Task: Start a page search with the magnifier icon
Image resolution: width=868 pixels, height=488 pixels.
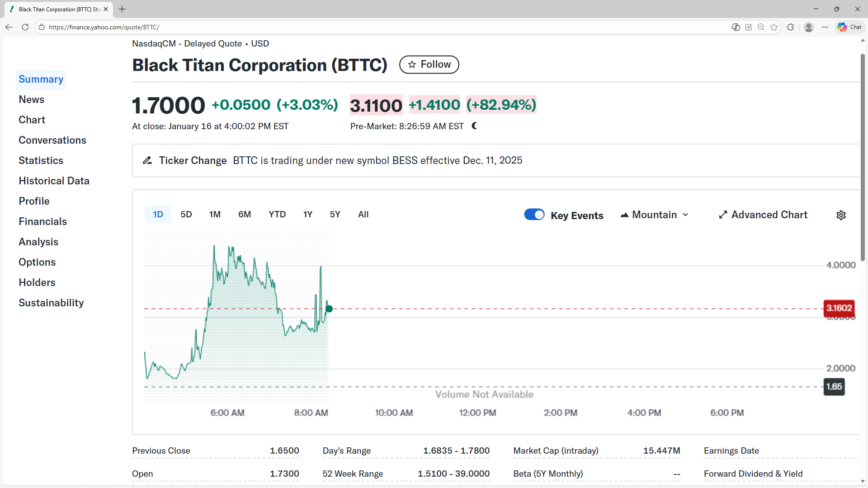Action: (x=761, y=27)
